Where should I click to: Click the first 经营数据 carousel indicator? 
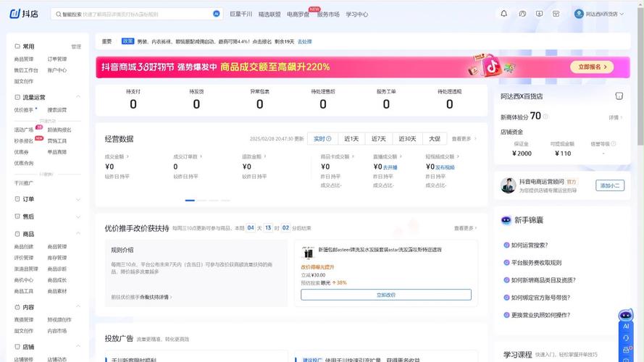(x=190, y=201)
